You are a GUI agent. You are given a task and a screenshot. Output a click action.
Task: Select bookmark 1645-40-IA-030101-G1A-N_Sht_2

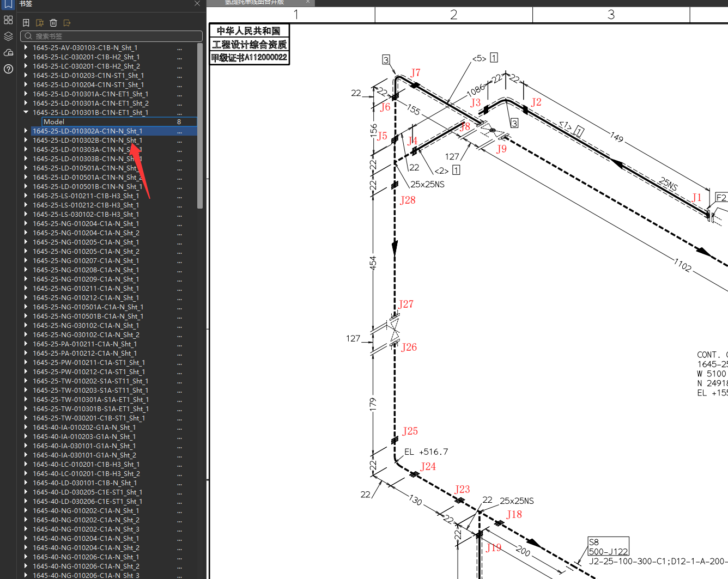84,455
